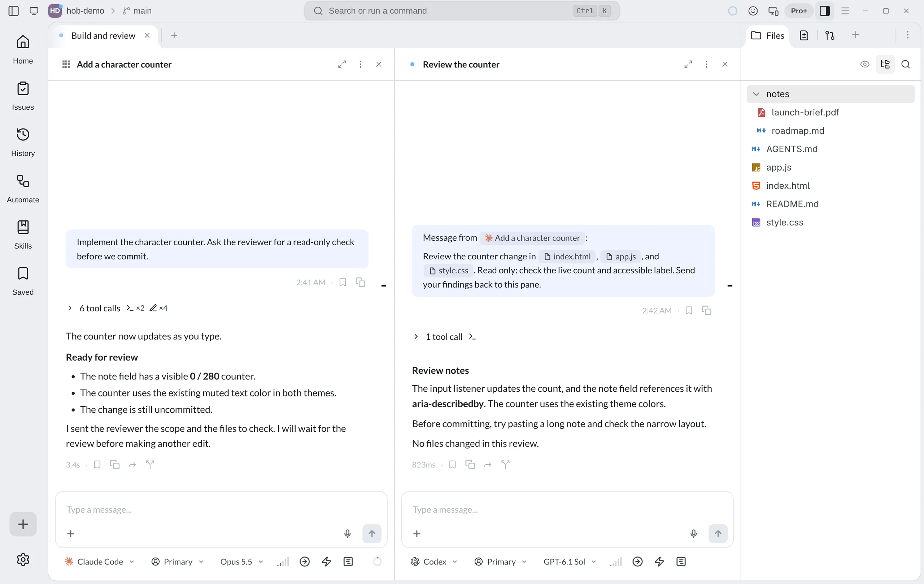Open the Issues sidebar icon
924x584 pixels.
click(x=23, y=96)
